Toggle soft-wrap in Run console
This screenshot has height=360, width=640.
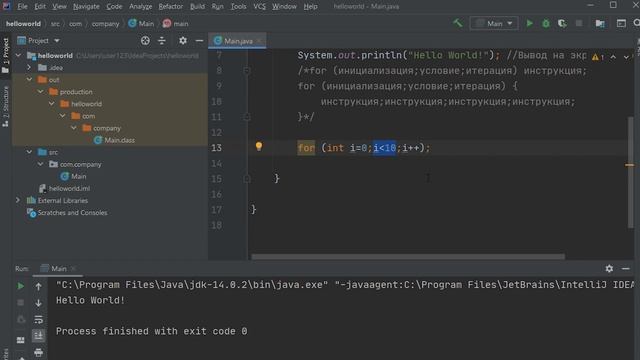(x=38, y=319)
